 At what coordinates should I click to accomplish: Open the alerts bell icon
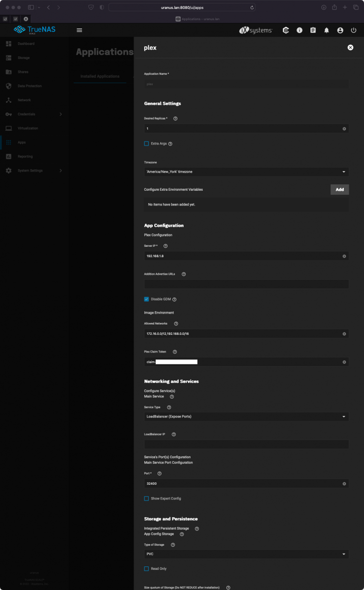pyautogui.click(x=327, y=30)
